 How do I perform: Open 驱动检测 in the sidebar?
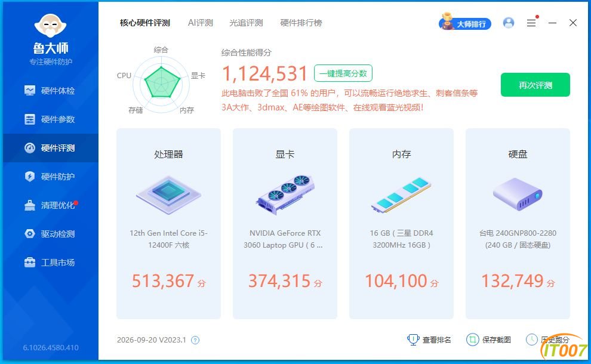(x=50, y=234)
